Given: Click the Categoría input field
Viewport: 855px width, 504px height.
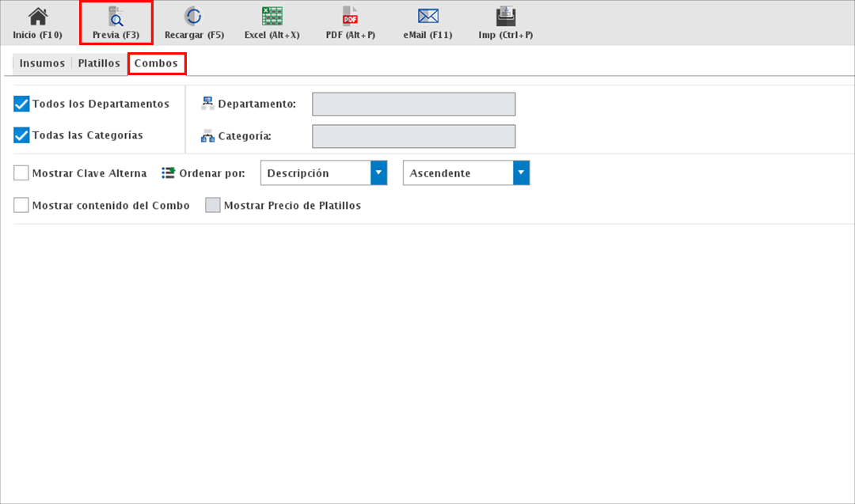Looking at the screenshot, I should [413, 136].
